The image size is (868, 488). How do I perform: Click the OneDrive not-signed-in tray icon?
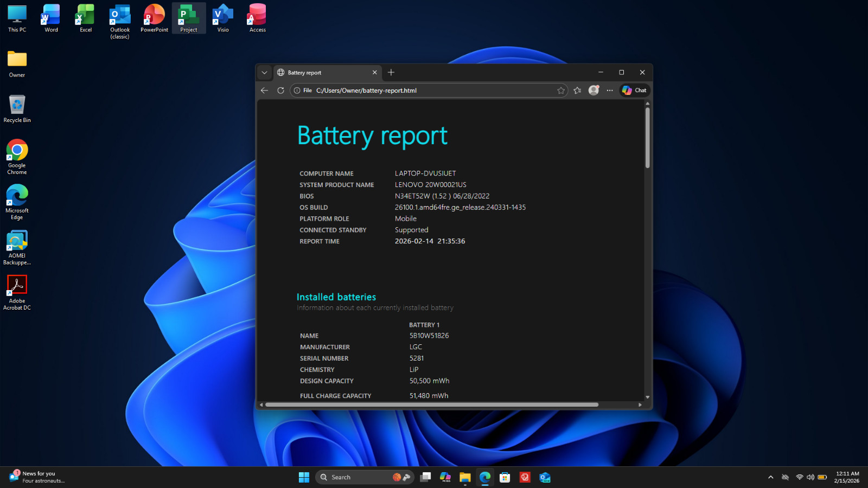tap(785, 477)
